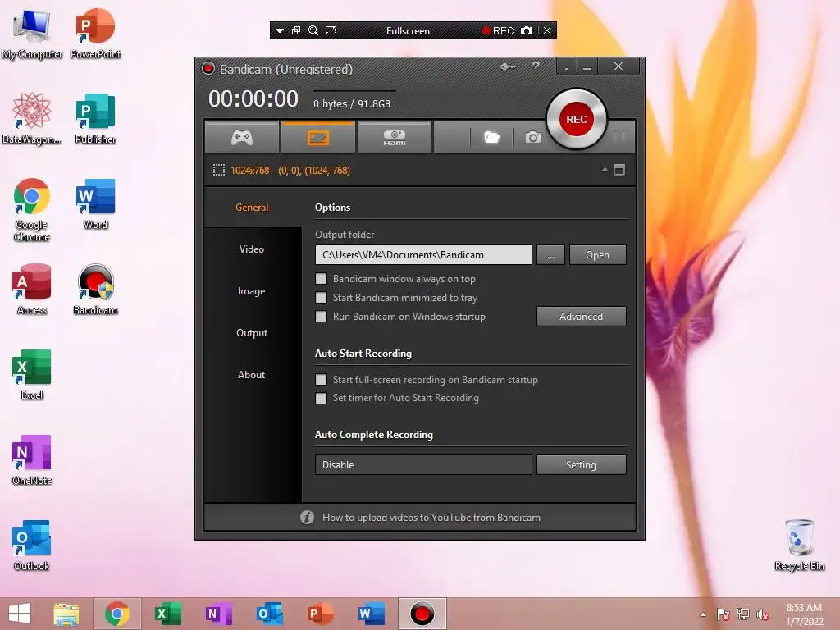
Task: Click the fullscreen toggle icon beside resolution
Action: pos(619,170)
